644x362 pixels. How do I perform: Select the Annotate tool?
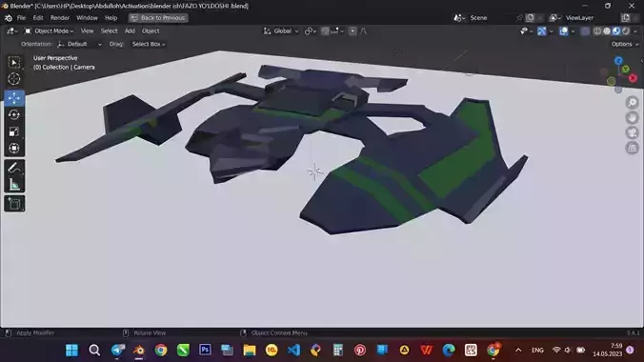tap(14, 168)
